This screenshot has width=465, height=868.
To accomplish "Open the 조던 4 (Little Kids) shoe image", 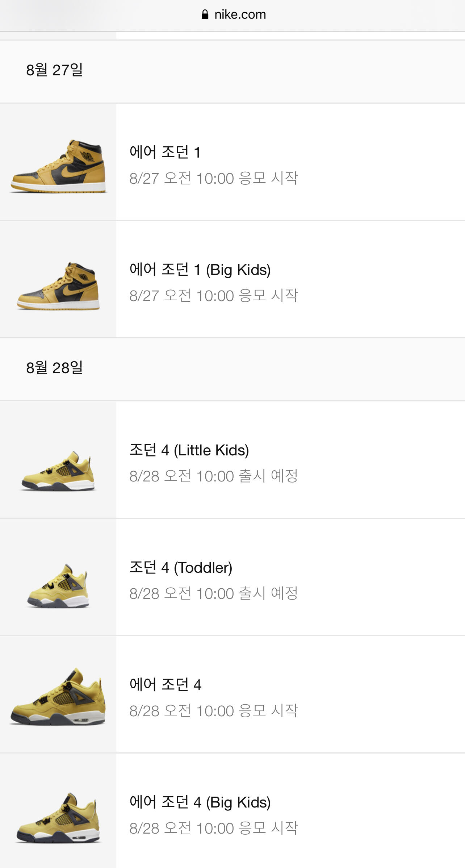I will [58, 460].
